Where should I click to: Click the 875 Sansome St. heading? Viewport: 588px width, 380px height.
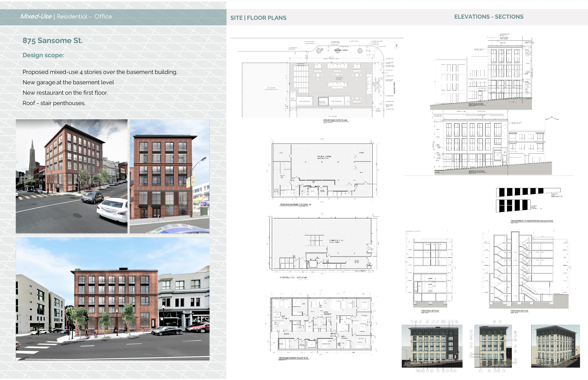point(53,40)
